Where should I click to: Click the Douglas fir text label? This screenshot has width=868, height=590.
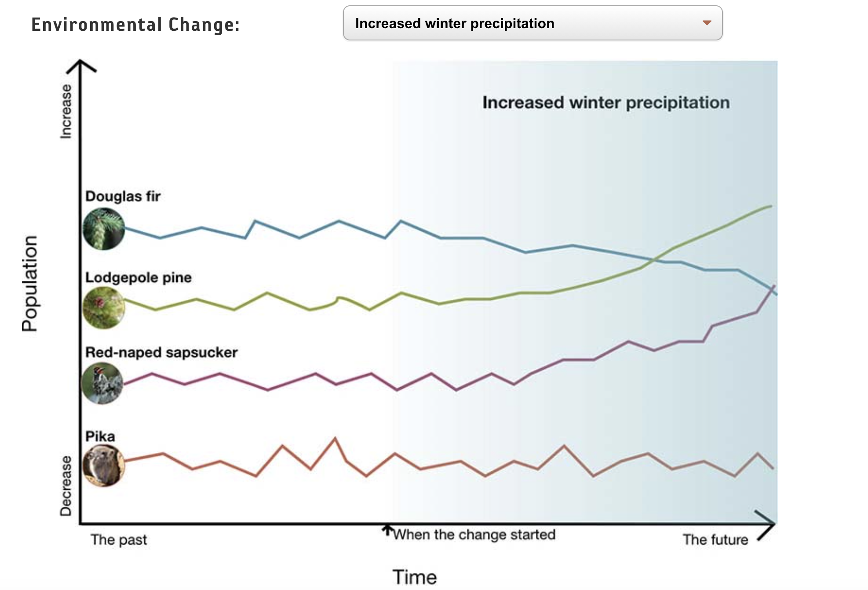point(123,196)
